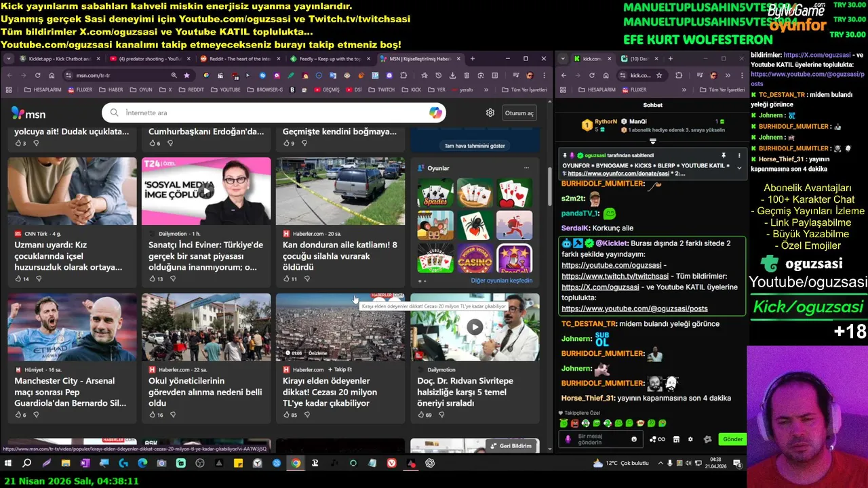Open Windows taskbar search
The width and height of the screenshot is (868, 488).
27,464
